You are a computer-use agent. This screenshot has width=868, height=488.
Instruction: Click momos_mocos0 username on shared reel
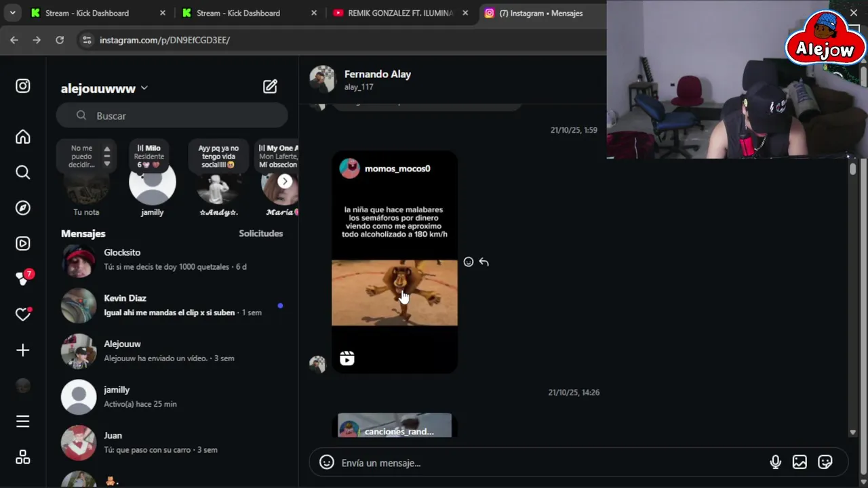point(397,169)
